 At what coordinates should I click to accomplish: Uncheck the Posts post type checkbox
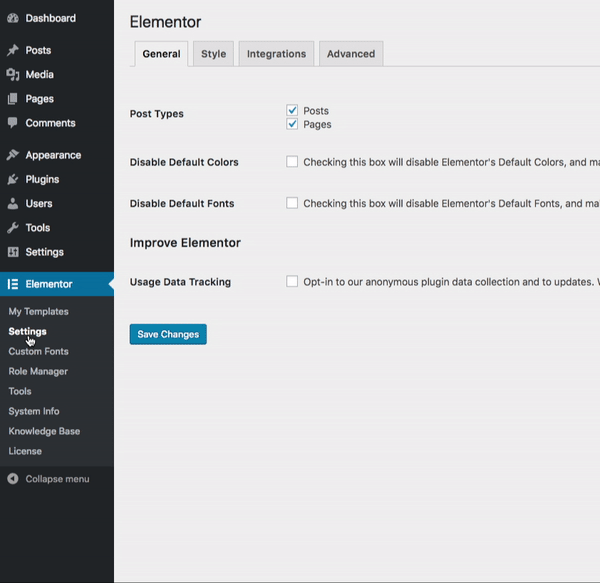(x=292, y=110)
